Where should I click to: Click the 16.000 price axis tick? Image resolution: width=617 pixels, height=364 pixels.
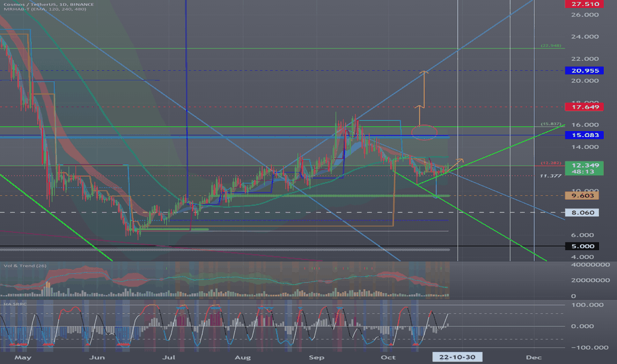click(585, 125)
